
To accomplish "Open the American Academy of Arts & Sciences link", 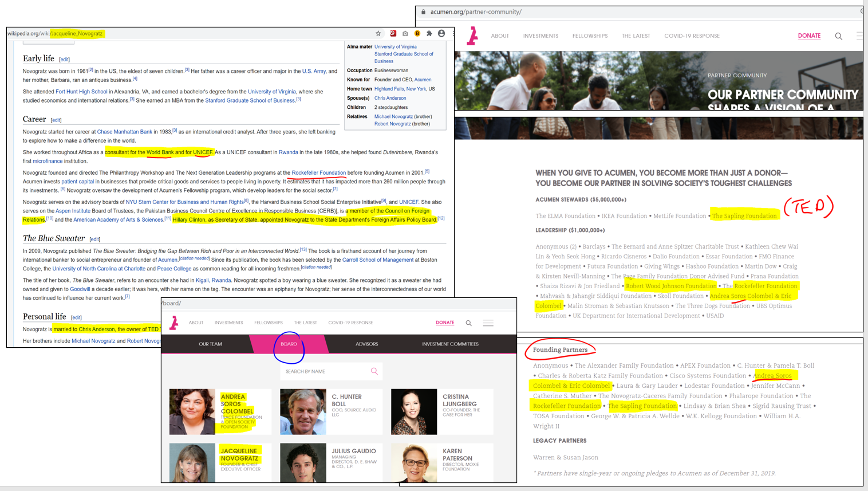I will click(x=118, y=219).
